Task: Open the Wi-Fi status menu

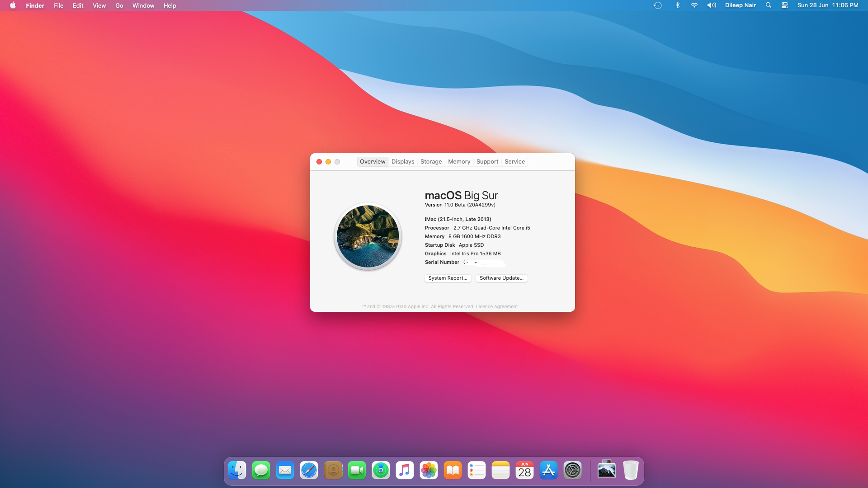Action: [x=694, y=5]
